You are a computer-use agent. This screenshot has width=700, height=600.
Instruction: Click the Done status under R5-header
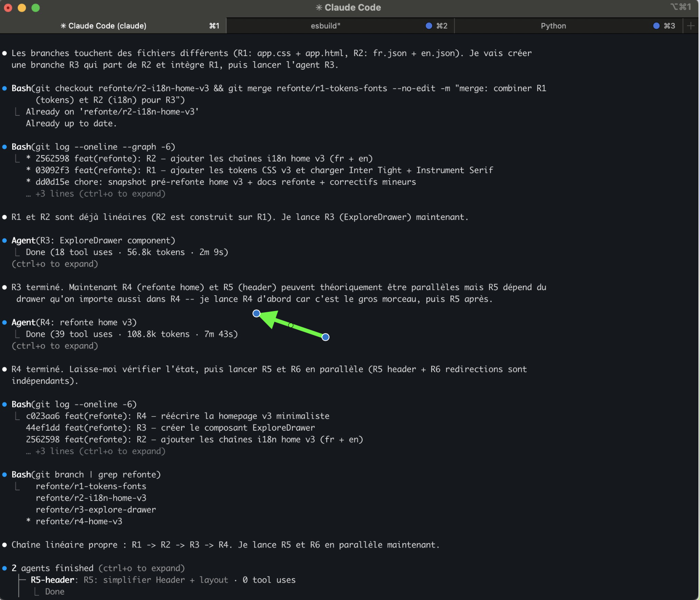point(54,591)
